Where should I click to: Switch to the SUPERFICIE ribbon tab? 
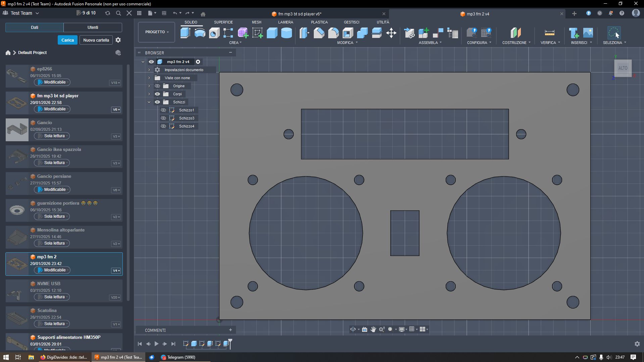click(x=223, y=22)
